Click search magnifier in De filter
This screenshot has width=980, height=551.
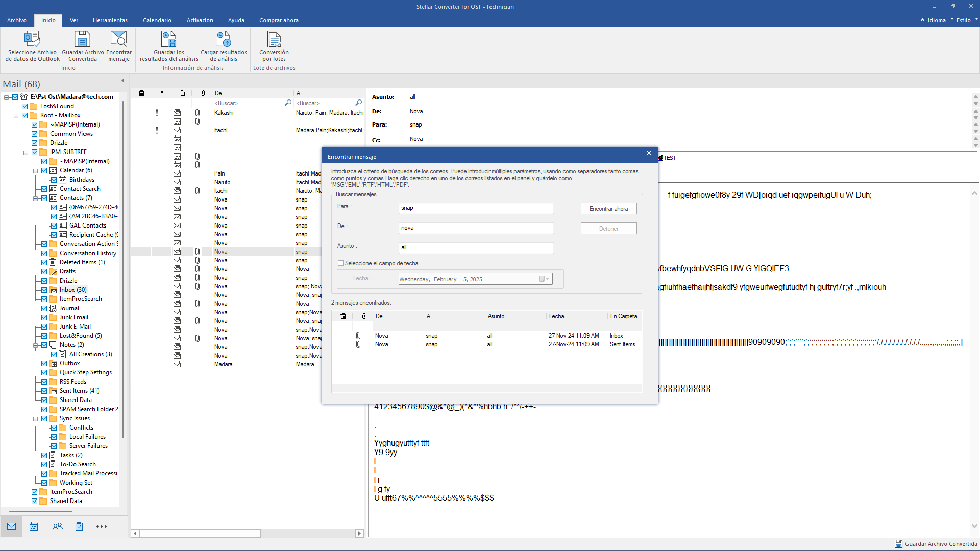click(288, 103)
